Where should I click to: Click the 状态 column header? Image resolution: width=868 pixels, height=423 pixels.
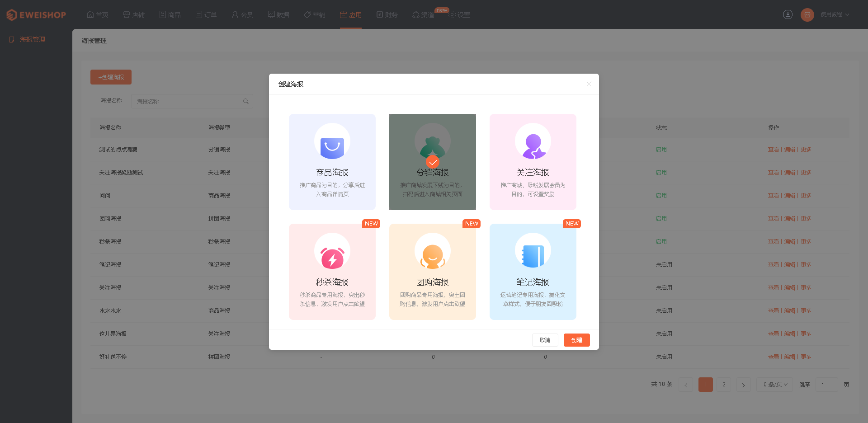(x=661, y=128)
